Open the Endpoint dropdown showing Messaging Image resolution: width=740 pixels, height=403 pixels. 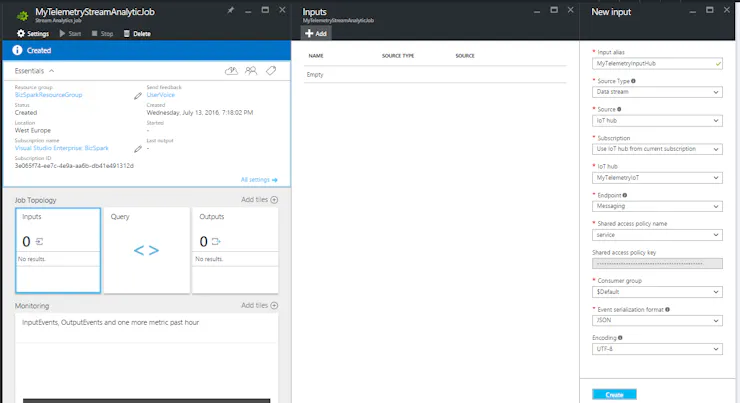657,206
